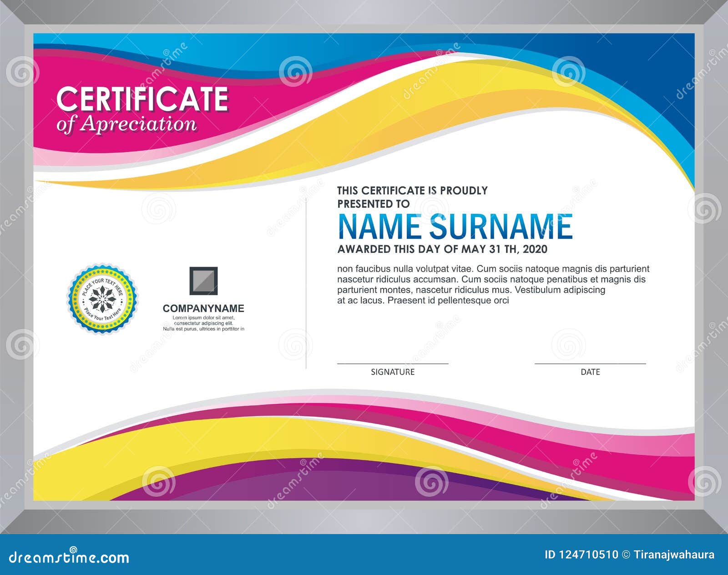The height and width of the screenshot is (575, 728).
Task: Expand the COMPANYNAME text block
Action: tap(203, 309)
